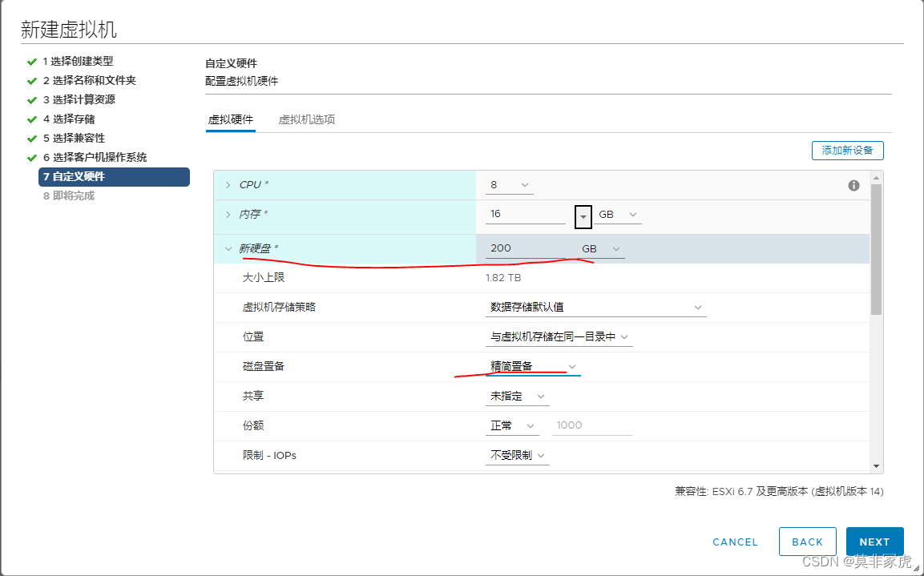
Task: Click the CANCEL button
Action: pyautogui.click(x=735, y=542)
